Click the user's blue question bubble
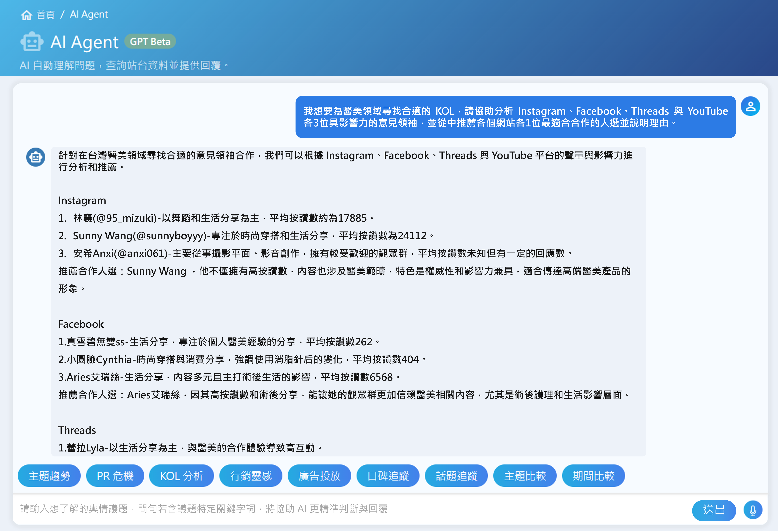 (515, 117)
